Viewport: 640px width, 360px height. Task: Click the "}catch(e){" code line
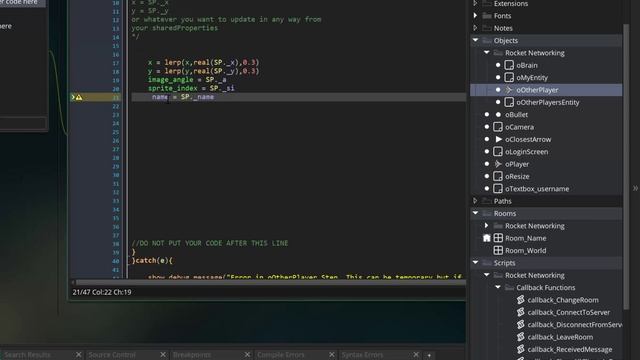pyautogui.click(x=152, y=260)
